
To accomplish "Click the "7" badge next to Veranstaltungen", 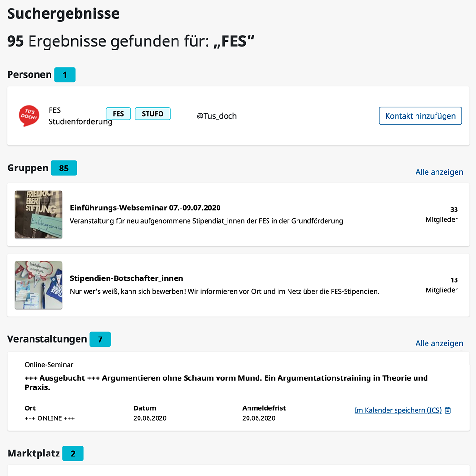I will pyautogui.click(x=101, y=339).
